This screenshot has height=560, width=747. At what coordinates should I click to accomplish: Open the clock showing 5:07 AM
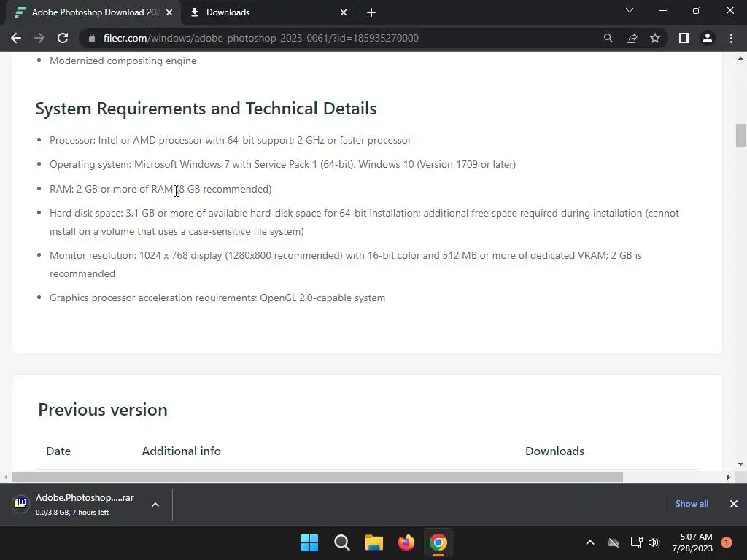click(692, 542)
